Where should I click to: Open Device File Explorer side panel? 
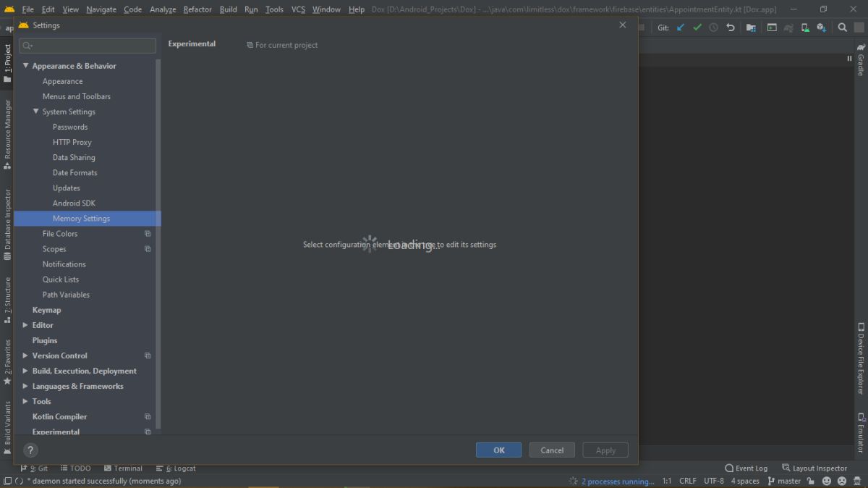[x=861, y=358]
